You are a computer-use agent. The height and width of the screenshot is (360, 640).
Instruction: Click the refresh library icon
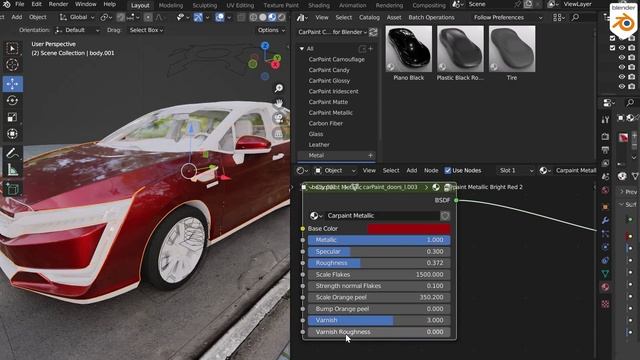point(373,32)
